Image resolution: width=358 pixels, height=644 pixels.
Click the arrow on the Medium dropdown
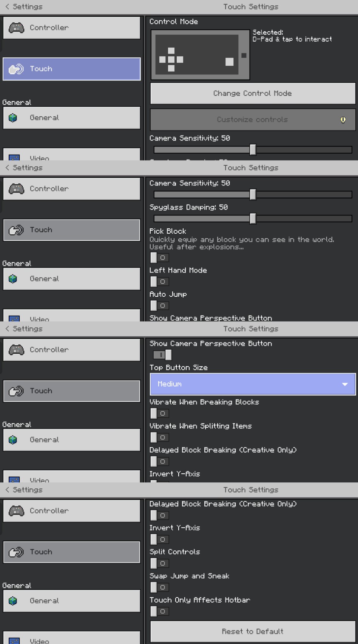pyautogui.click(x=344, y=384)
